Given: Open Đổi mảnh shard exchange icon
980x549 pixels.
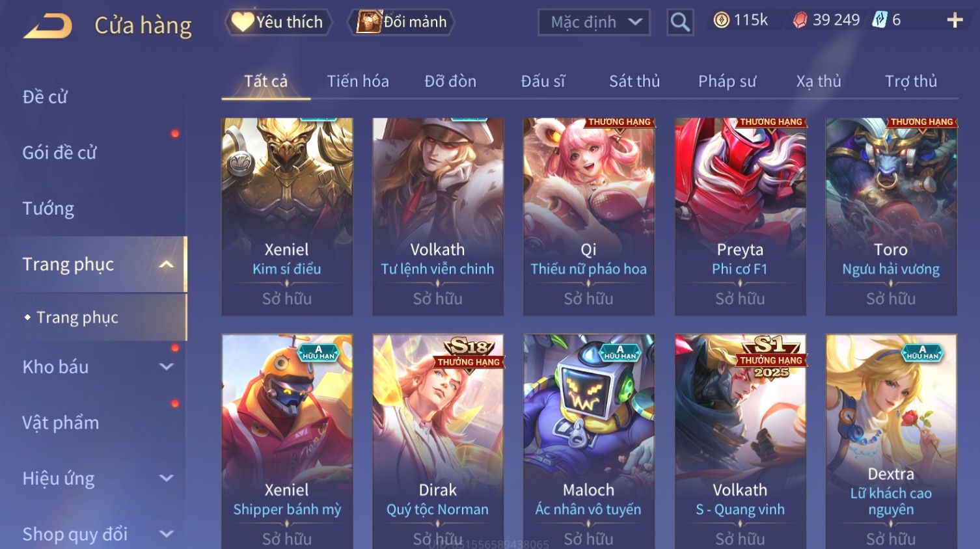Looking at the screenshot, I should [x=368, y=22].
